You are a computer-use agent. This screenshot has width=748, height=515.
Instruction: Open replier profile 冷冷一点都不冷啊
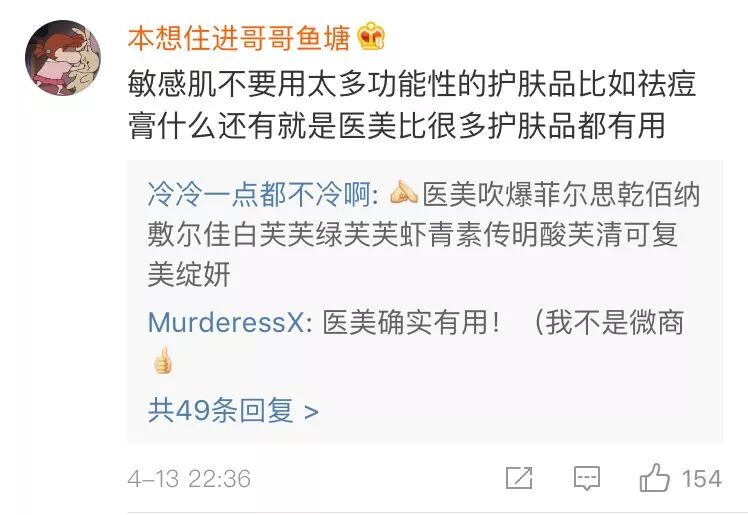click(x=260, y=195)
